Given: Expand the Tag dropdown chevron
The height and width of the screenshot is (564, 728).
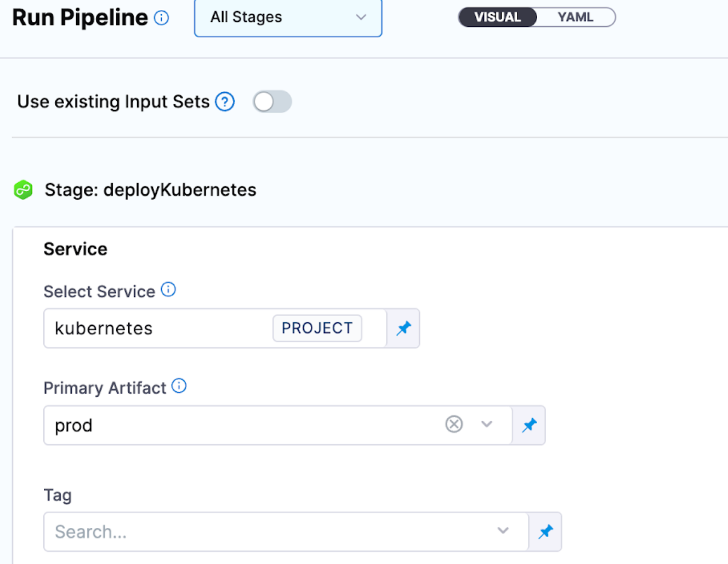Looking at the screenshot, I should pos(503,531).
